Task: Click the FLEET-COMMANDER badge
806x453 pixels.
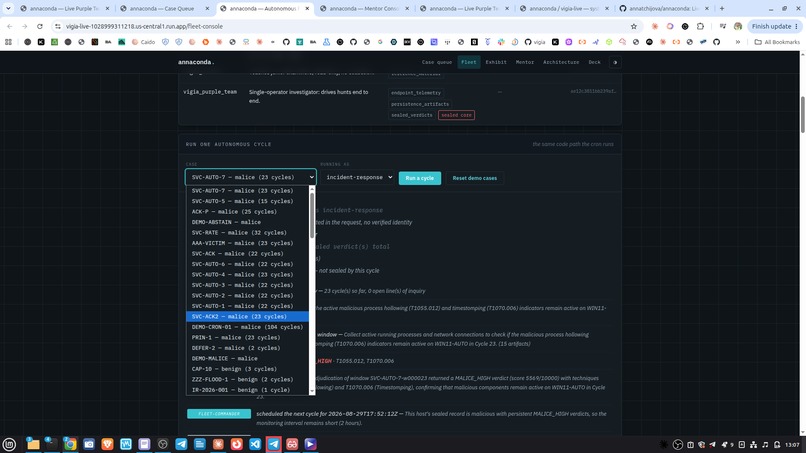Action: (x=219, y=414)
